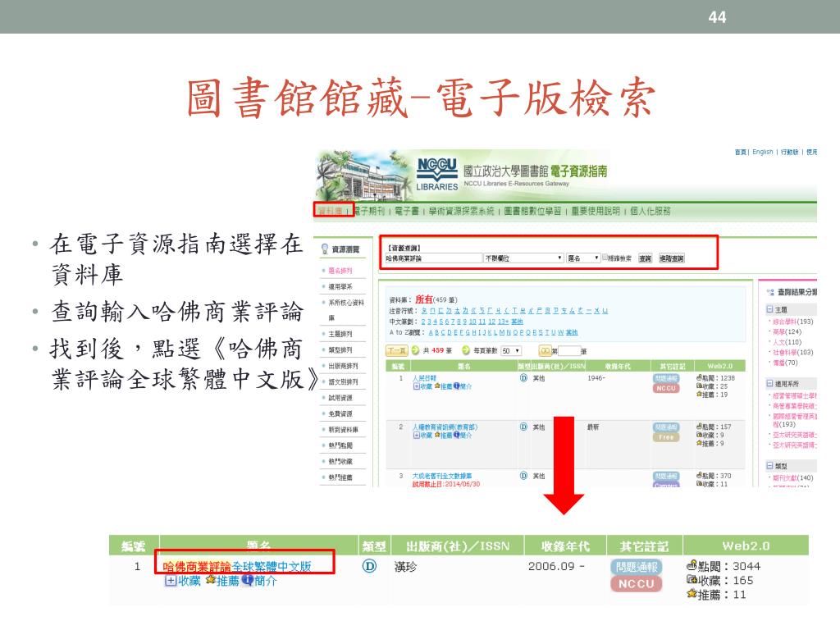Click into the search field containing 哈佛商業評論

[x=433, y=258]
